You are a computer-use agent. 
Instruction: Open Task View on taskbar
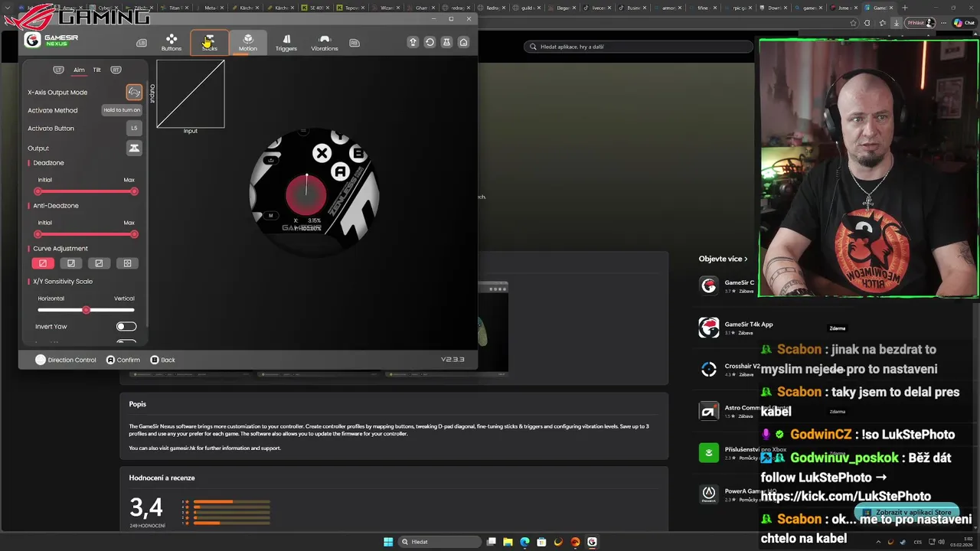[492, 542]
